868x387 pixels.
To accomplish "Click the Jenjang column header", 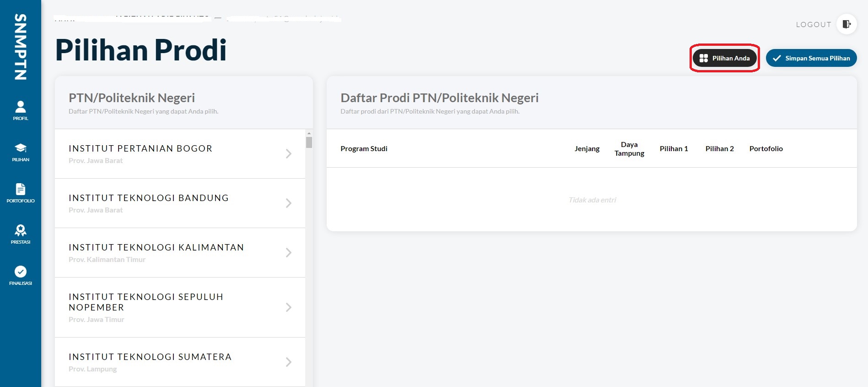I will (x=587, y=148).
